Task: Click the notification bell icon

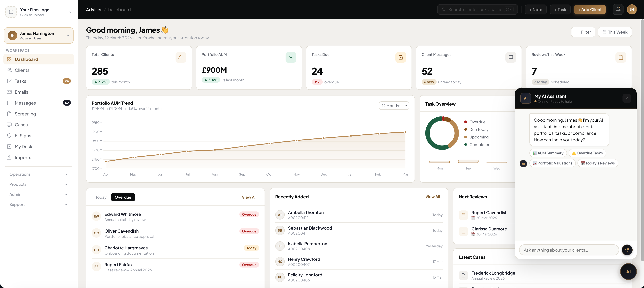Action: (x=618, y=10)
